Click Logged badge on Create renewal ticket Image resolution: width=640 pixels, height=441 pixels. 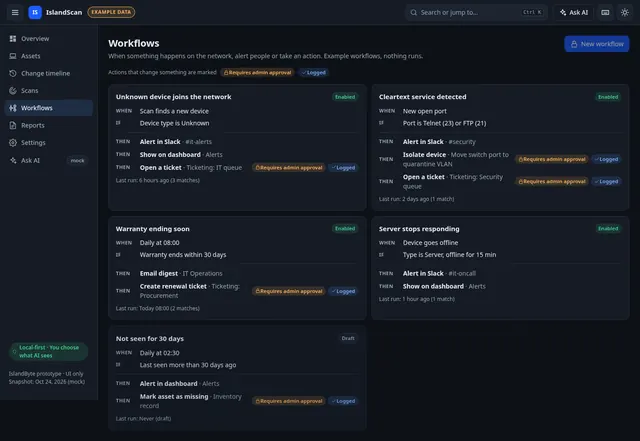[x=343, y=291]
